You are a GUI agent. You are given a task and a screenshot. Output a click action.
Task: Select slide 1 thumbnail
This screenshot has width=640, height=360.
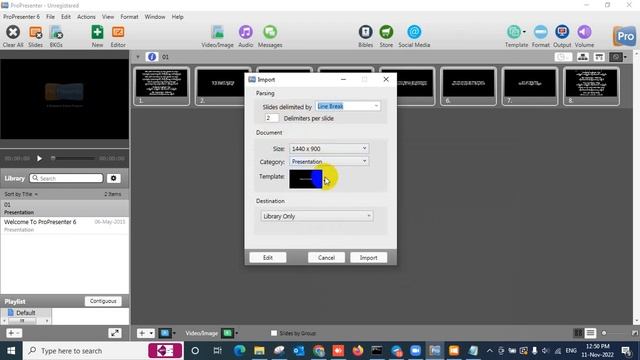pyautogui.click(x=162, y=86)
